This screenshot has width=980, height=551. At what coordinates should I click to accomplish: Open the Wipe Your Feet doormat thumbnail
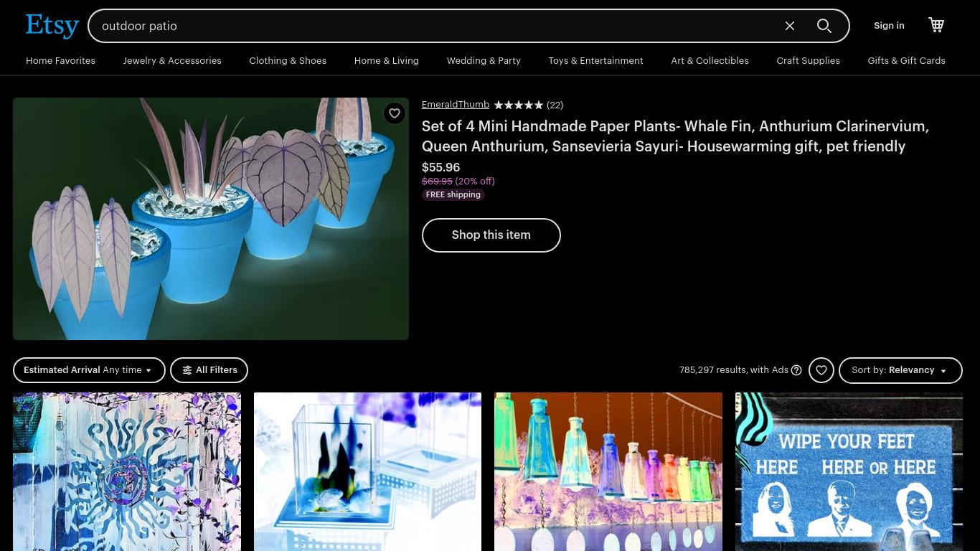click(849, 471)
